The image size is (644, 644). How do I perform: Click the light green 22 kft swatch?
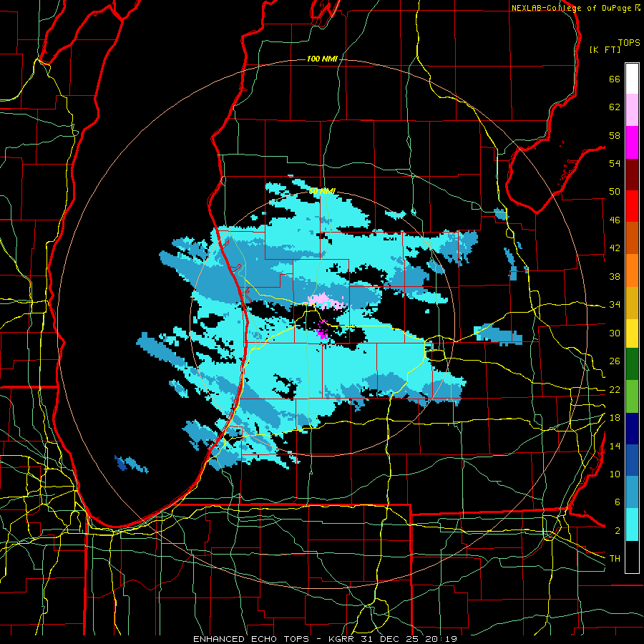pyautogui.click(x=632, y=396)
